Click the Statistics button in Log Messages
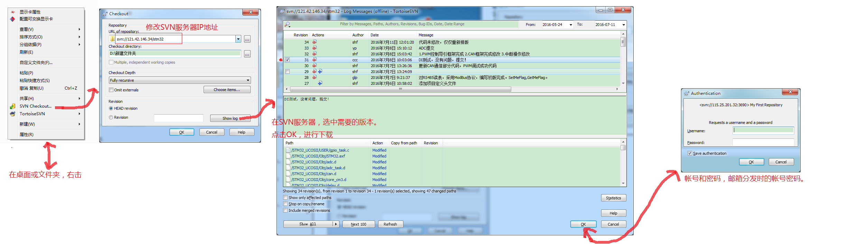 coord(613,198)
